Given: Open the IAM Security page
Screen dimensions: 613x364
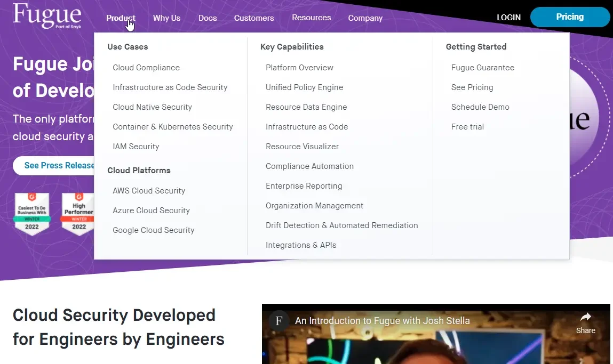Looking at the screenshot, I should (x=136, y=147).
